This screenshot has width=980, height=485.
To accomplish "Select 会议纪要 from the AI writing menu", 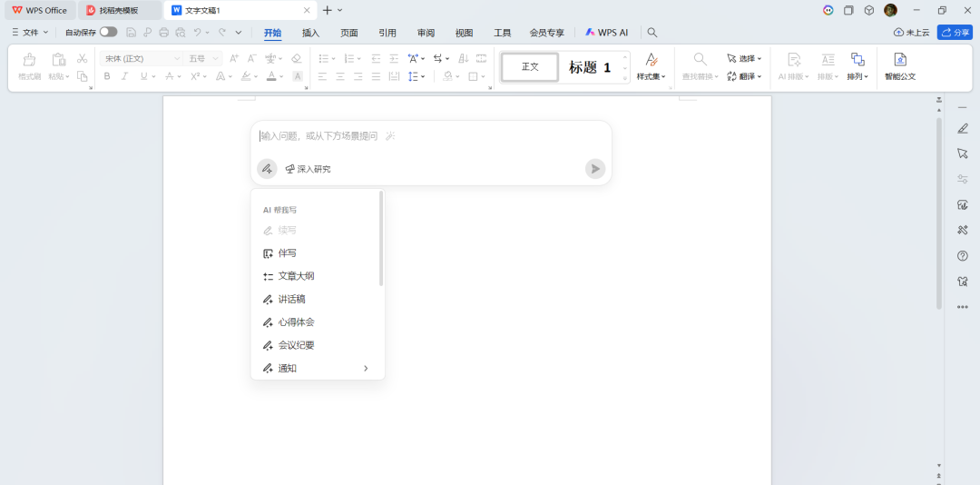I will coord(296,345).
